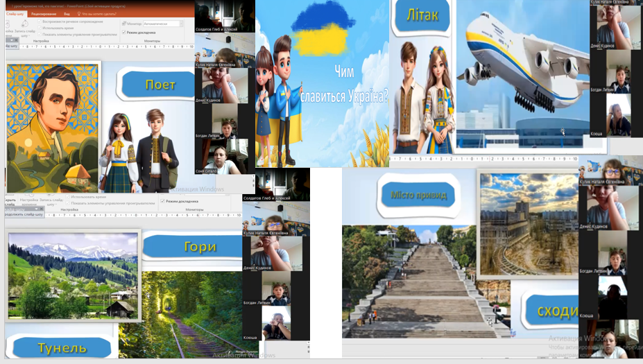Select the mountain village photo

[x=74, y=275]
